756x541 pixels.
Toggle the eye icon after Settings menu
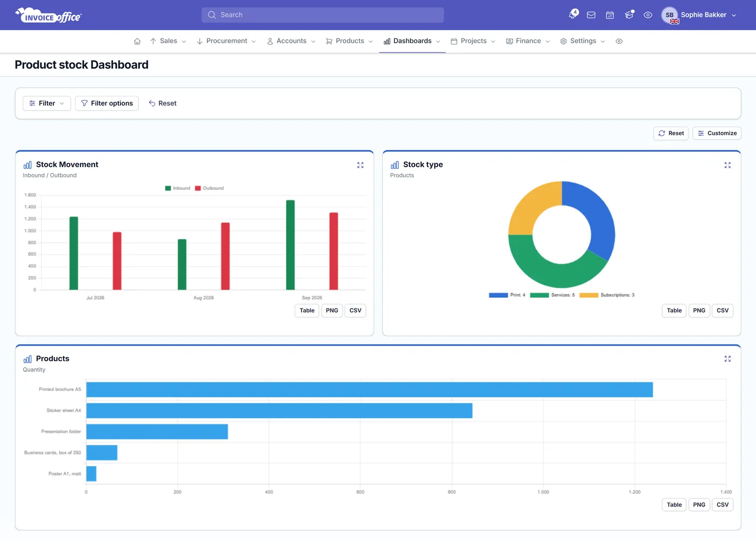(x=619, y=41)
